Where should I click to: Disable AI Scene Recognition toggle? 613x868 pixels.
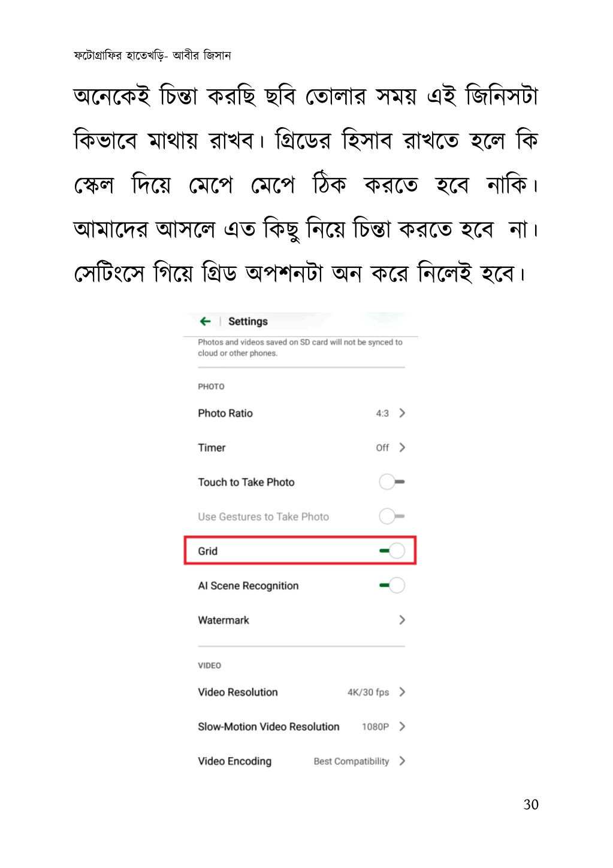(x=392, y=585)
